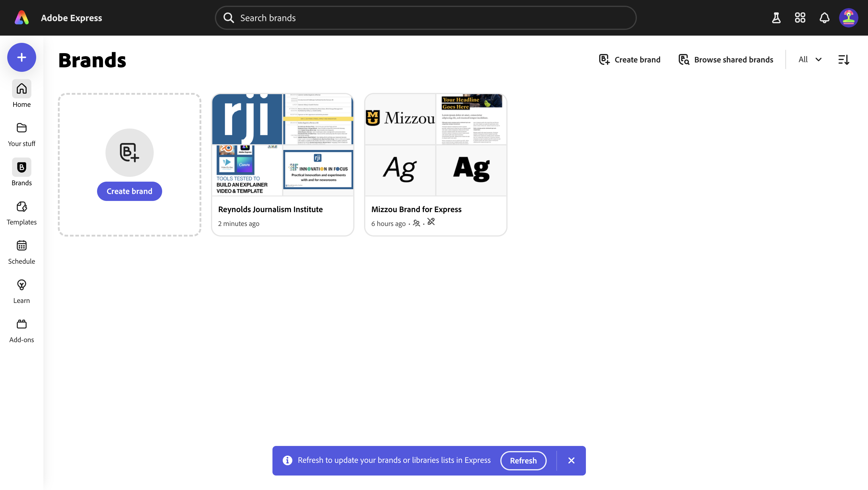
Task: Open Your stuff in sidebar
Action: pyautogui.click(x=22, y=134)
